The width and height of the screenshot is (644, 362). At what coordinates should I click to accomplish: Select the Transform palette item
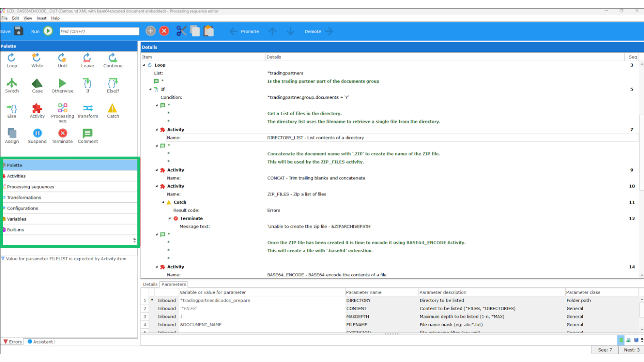[87, 111]
